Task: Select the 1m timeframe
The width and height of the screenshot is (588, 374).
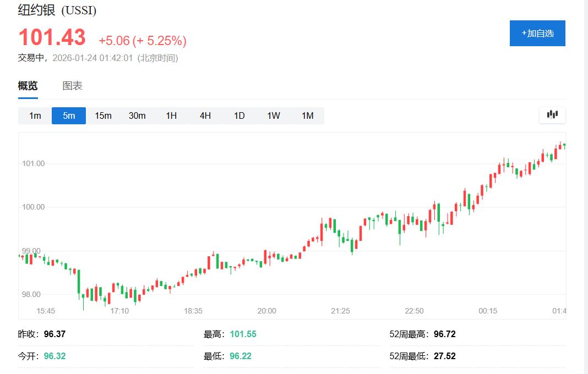Action: [x=35, y=116]
